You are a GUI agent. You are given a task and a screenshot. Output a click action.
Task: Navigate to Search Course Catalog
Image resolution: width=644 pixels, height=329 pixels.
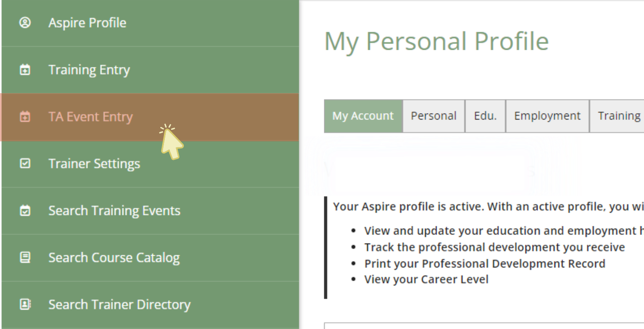[x=114, y=257]
